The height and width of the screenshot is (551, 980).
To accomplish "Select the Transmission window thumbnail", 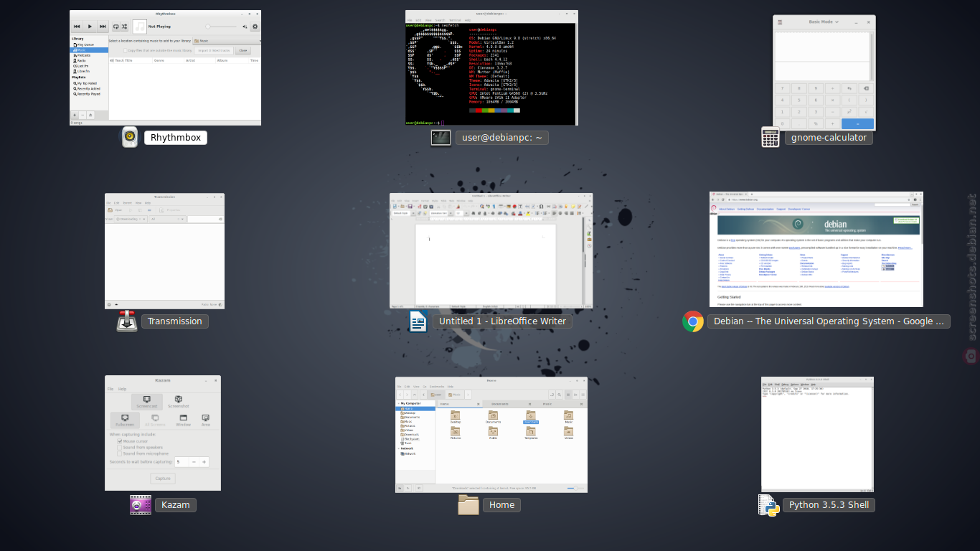I will point(164,251).
